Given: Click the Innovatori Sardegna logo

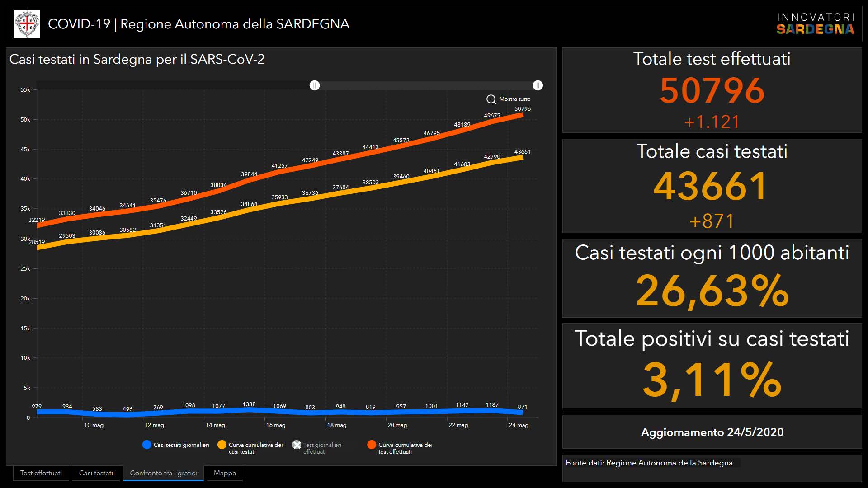Looking at the screenshot, I should [x=815, y=24].
